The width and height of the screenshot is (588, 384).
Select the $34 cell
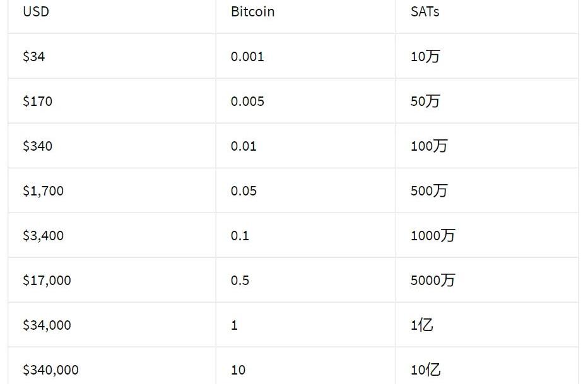tap(34, 57)
